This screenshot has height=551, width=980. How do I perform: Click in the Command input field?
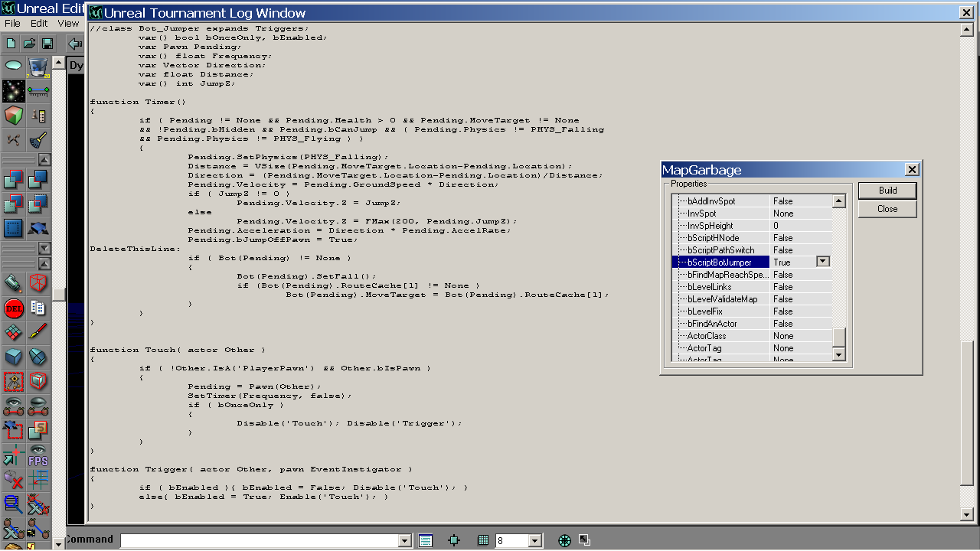260,541
